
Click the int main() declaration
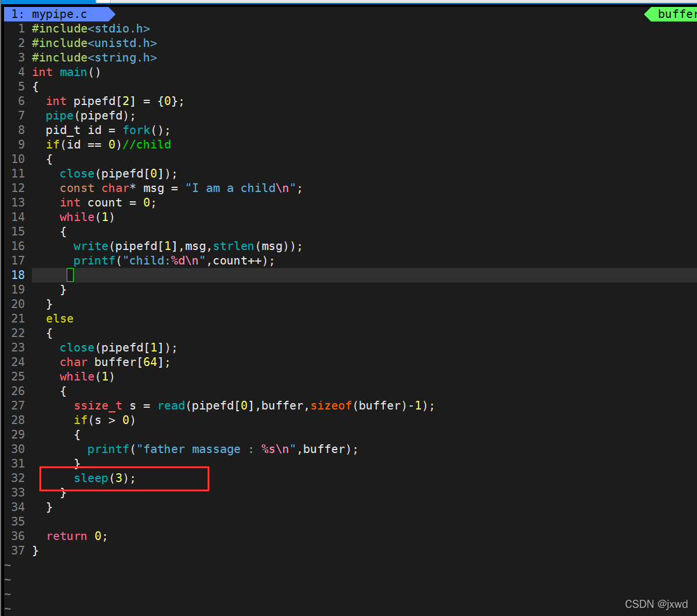[x=67, y=72]
